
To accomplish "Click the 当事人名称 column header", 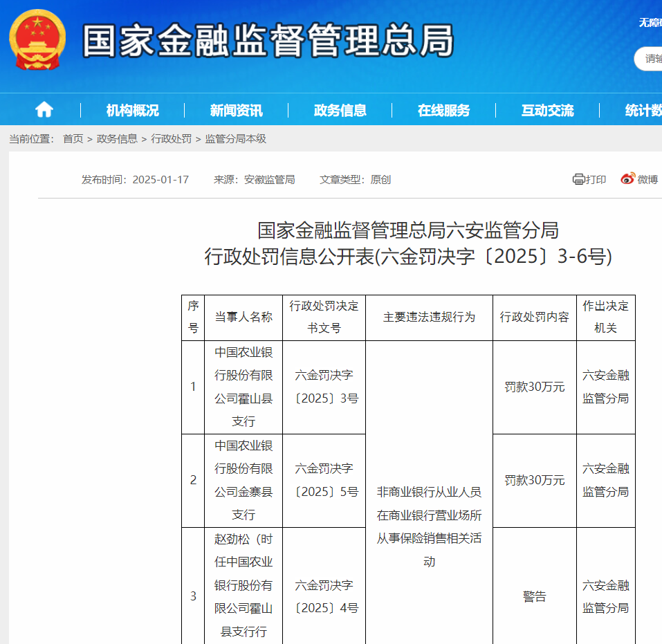I will point(243,317).
